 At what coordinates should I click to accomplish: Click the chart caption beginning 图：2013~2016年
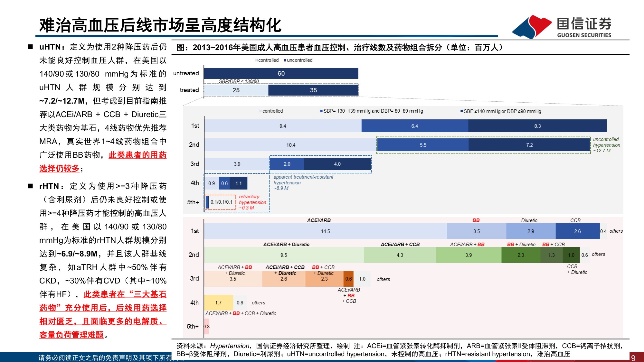(340, 48)
